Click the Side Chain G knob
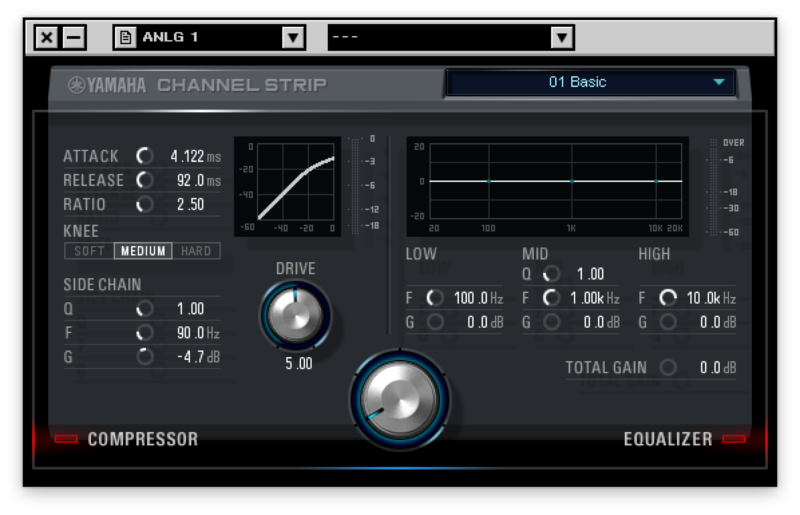 (x=145, y=356)
